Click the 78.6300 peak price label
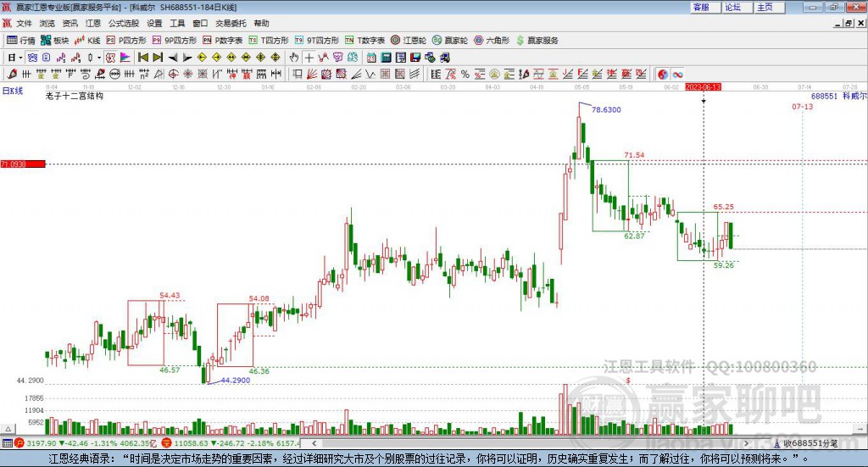The height and width of the screenshot is (467, 868). (606, 109)
